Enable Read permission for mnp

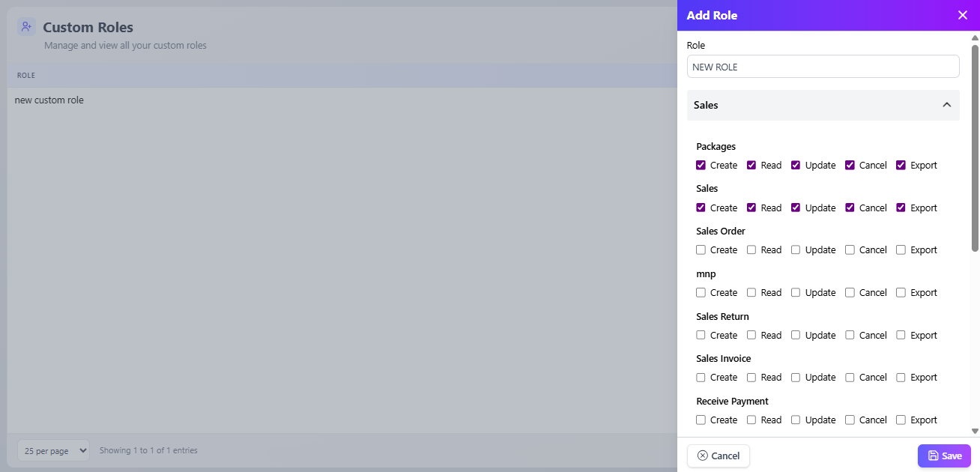point(751,292)
